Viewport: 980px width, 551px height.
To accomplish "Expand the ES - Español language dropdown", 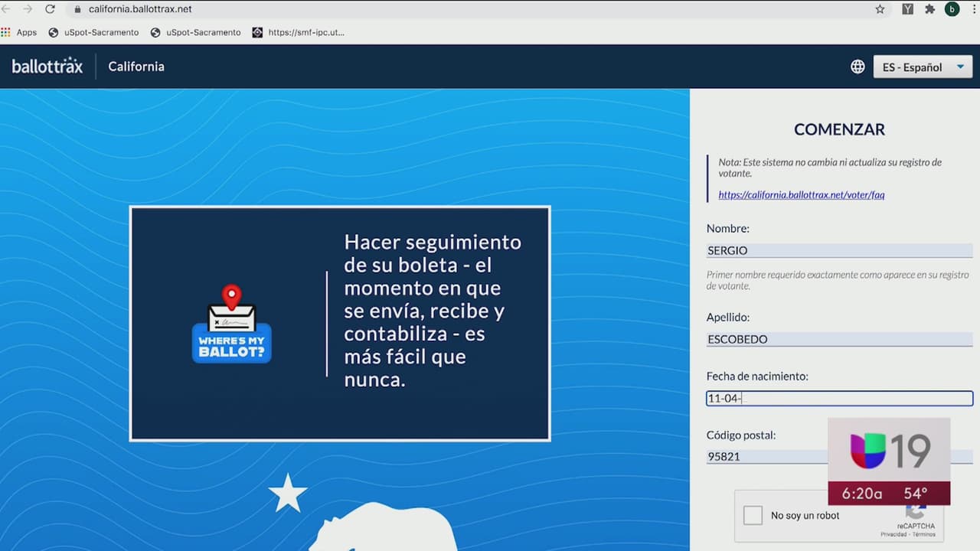I will coord(923,67).
